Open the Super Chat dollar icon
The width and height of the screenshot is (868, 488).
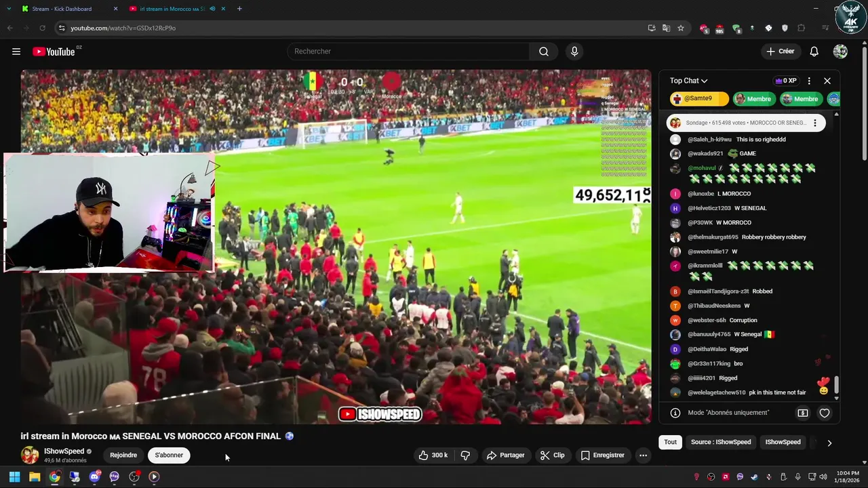pos(803,413)
